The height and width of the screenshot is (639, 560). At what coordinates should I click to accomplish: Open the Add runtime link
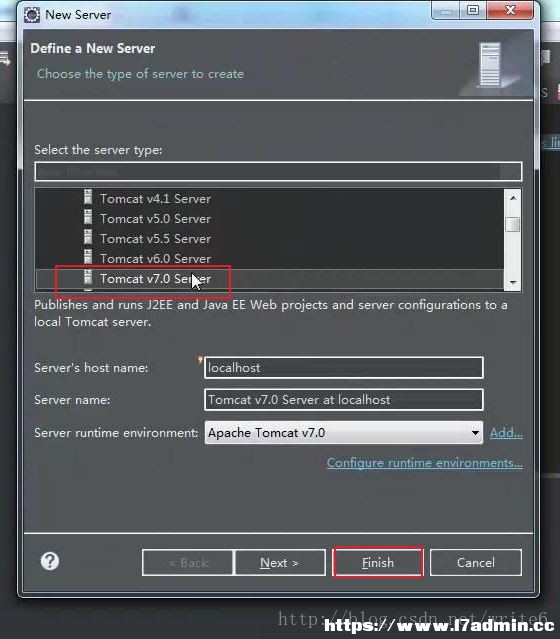[506, 433]
